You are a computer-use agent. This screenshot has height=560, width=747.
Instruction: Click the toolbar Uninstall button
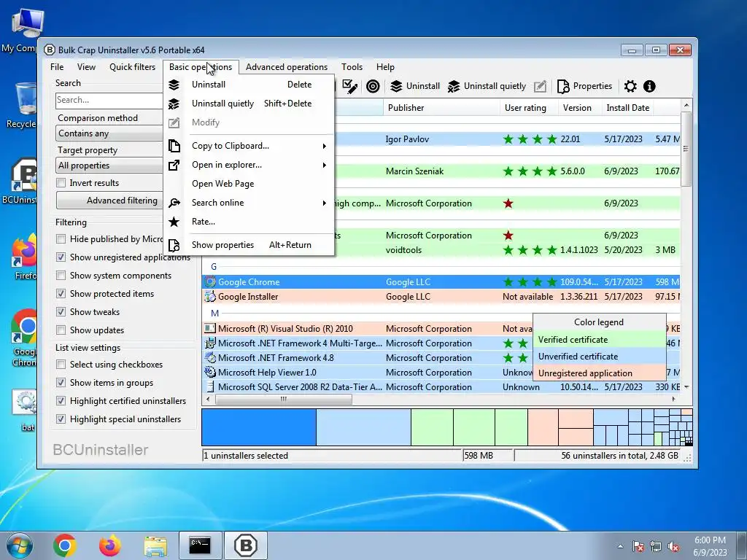[x=415, y=86]
